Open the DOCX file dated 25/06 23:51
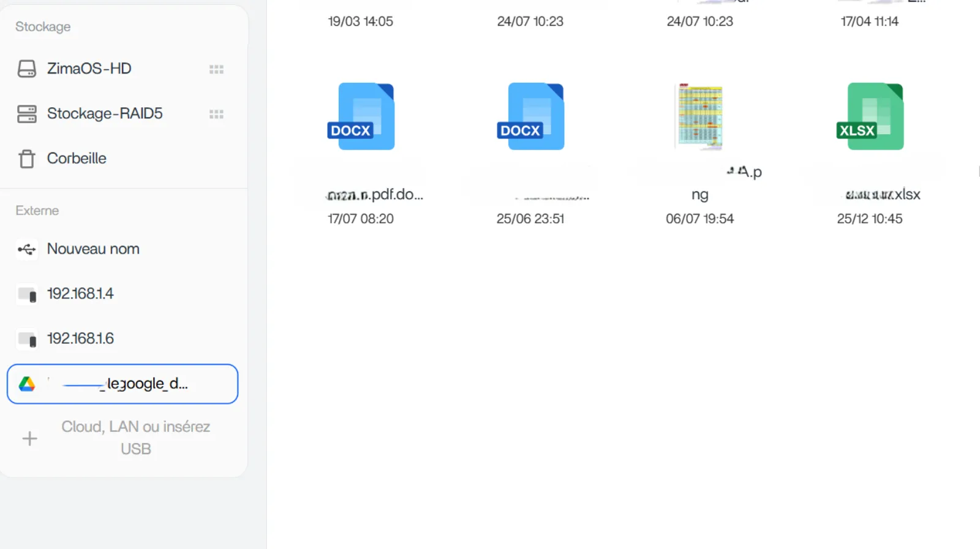The height and width of the screenshot is (549, 980). 530,116
